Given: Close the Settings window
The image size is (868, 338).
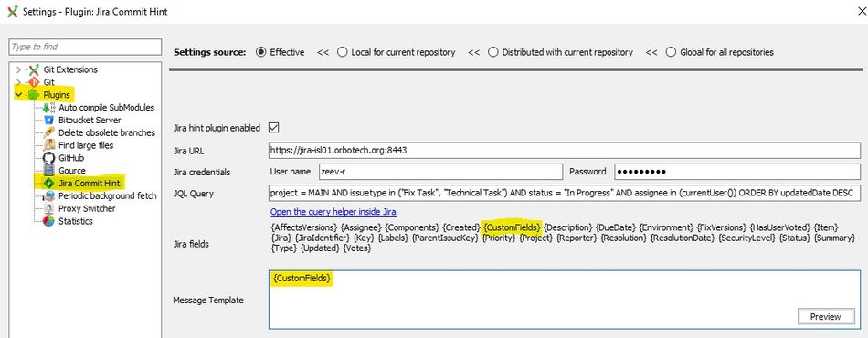Looking at the screenshot, I should [861, 12].
